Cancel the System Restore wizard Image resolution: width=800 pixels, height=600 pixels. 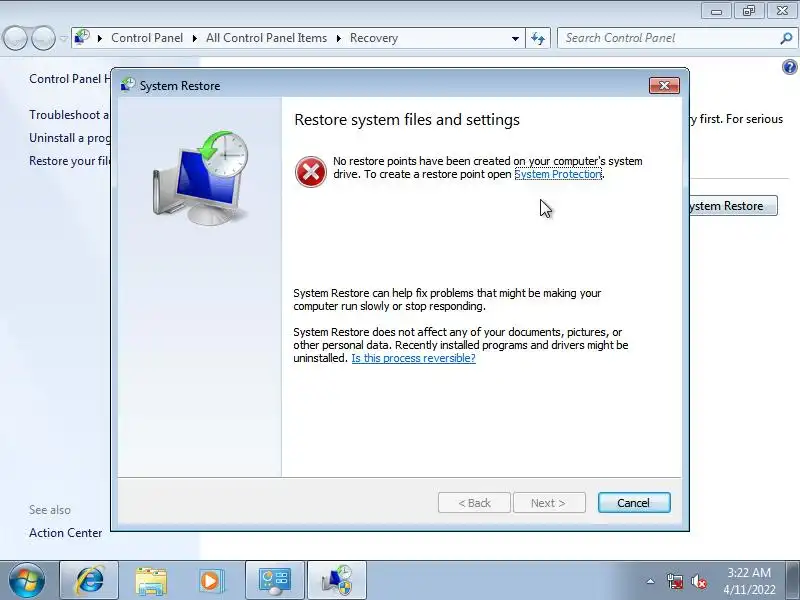[x=634, y=503]
